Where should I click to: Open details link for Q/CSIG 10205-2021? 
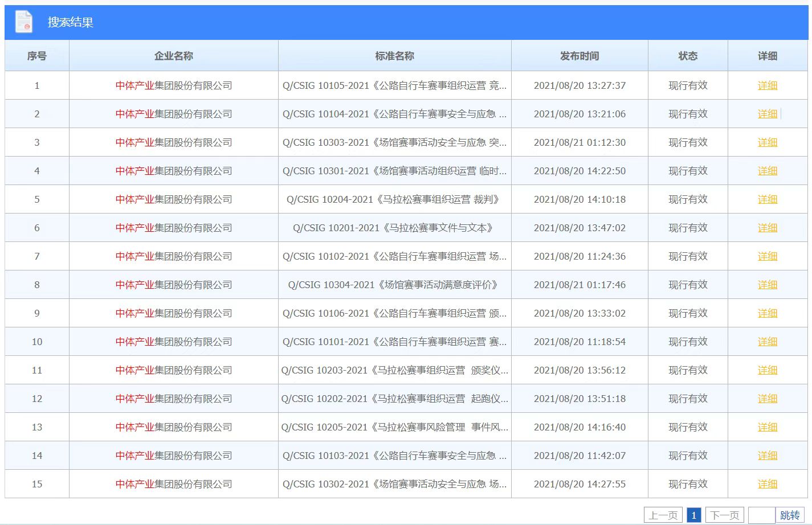pos(768,427)
